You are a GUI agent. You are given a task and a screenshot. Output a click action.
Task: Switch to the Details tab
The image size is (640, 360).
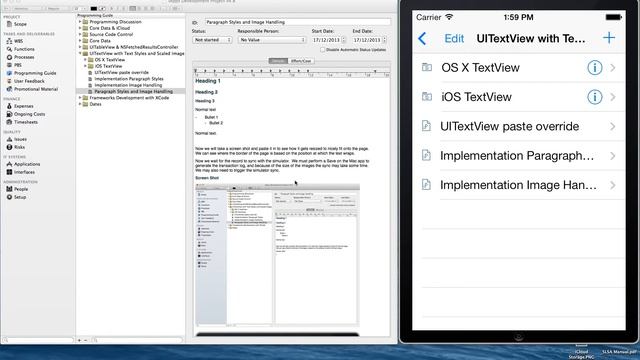(x=278, y=61)
